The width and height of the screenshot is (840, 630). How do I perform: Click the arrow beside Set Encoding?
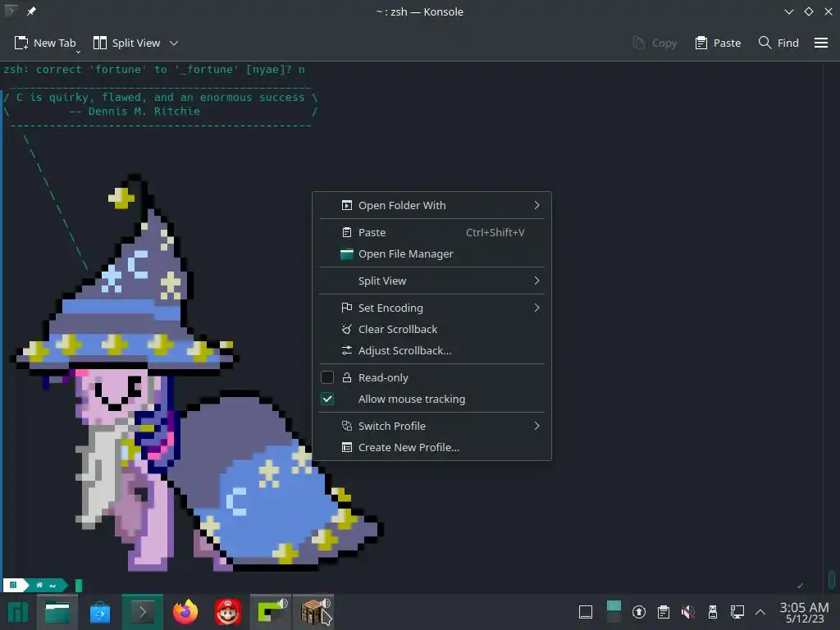pos(536,308)
